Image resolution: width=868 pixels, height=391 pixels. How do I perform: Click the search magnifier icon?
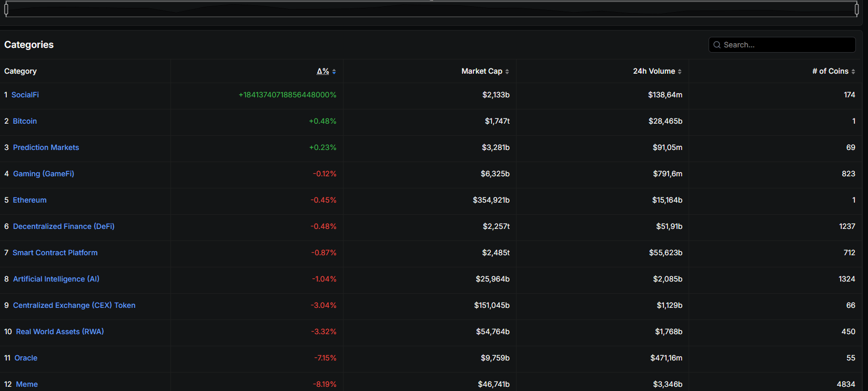click(x=716, y=45)
